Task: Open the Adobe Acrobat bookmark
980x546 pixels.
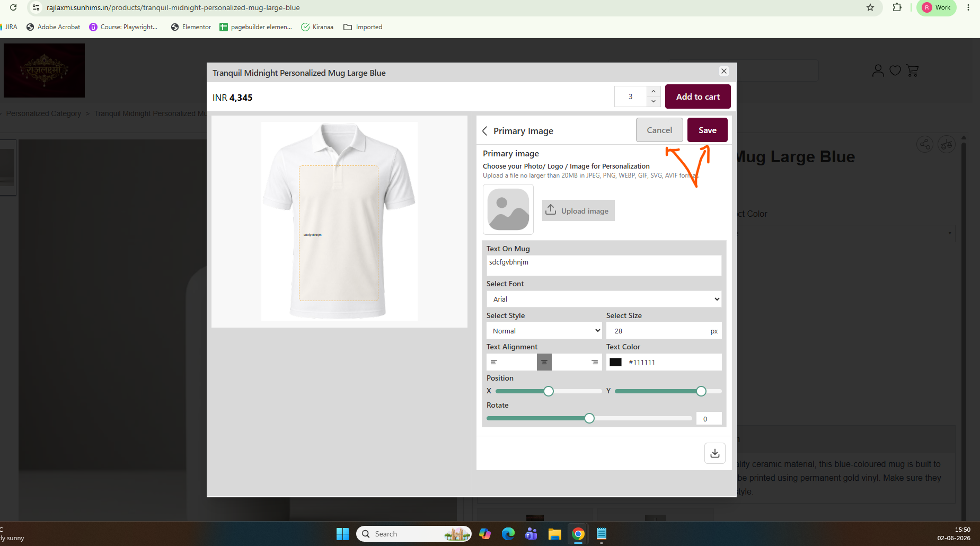Action: [54, 27]
